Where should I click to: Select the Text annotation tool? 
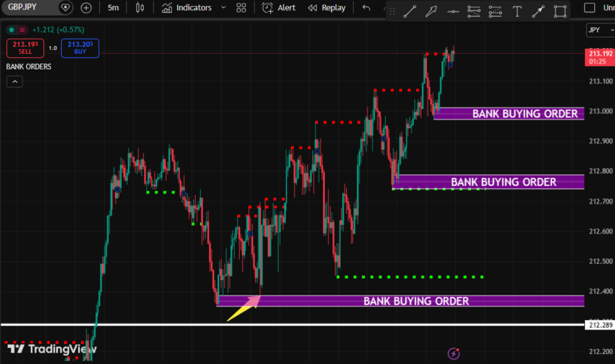click(517, 11)
